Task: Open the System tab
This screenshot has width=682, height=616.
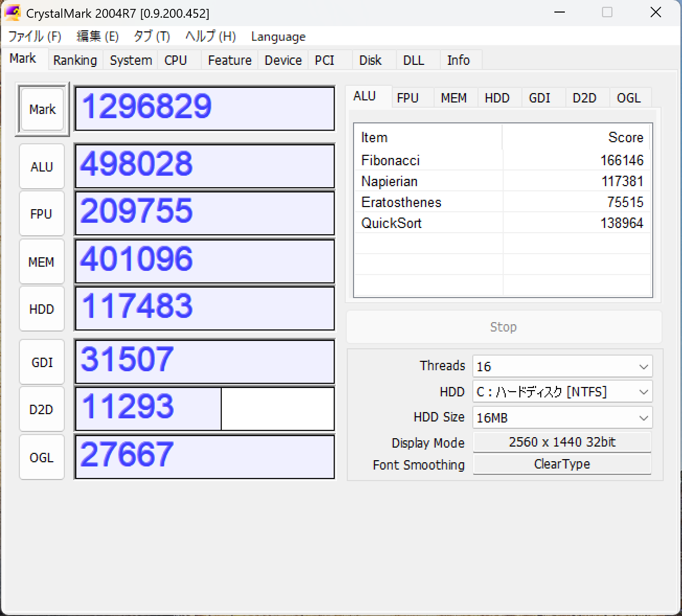Action: click(x=131, y=60)
